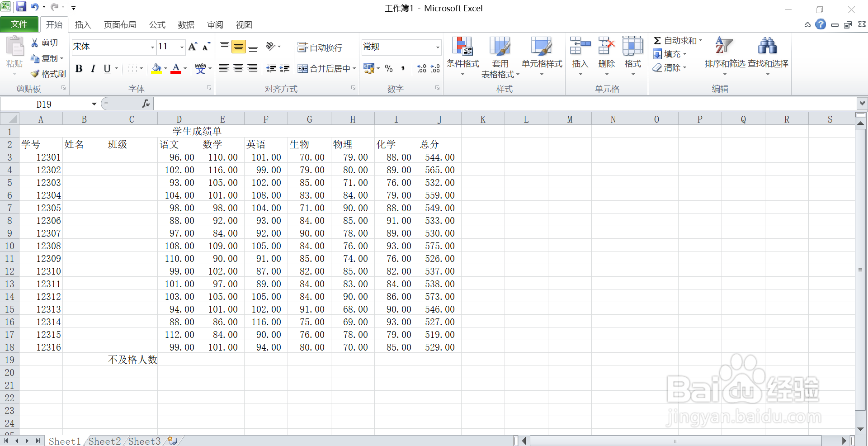Switch to the 插入 ribbon tab

click(x=83, y=25)
